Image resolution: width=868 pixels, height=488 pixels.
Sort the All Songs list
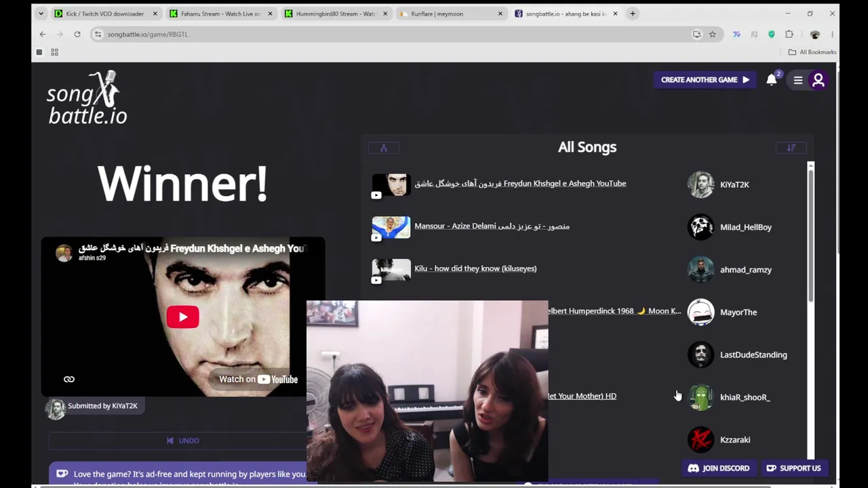(x=791, y=148)
